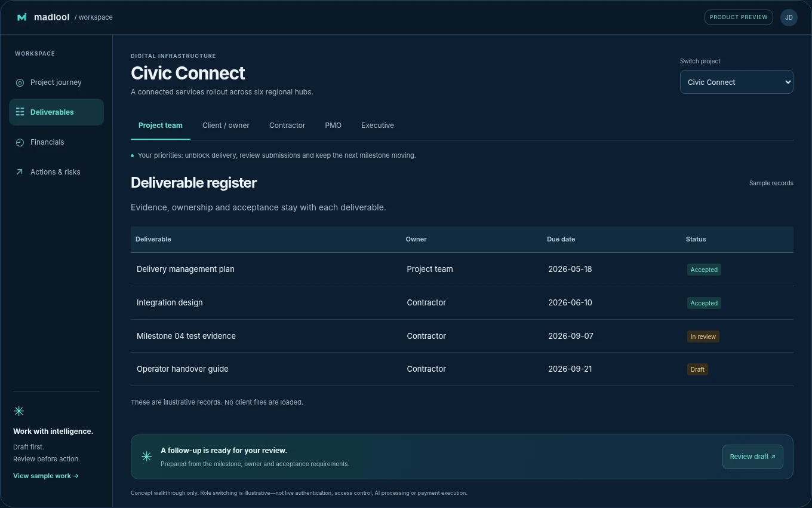
Task: Switch to the PMO tab
Action: 333,126
